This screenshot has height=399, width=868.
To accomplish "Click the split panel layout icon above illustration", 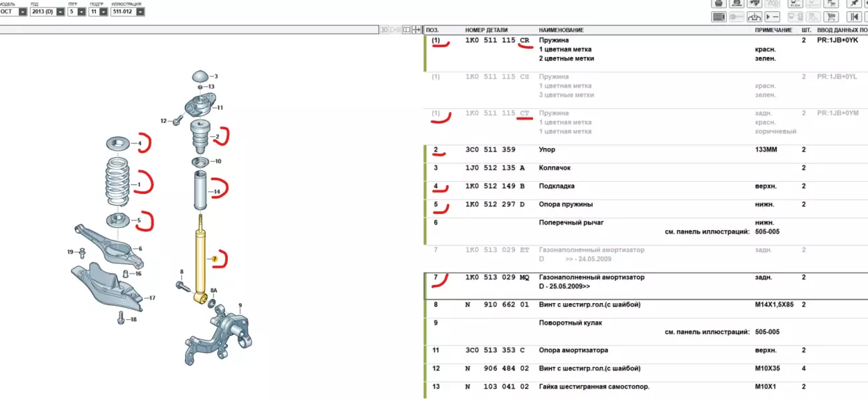I will [x=406, y=30].
